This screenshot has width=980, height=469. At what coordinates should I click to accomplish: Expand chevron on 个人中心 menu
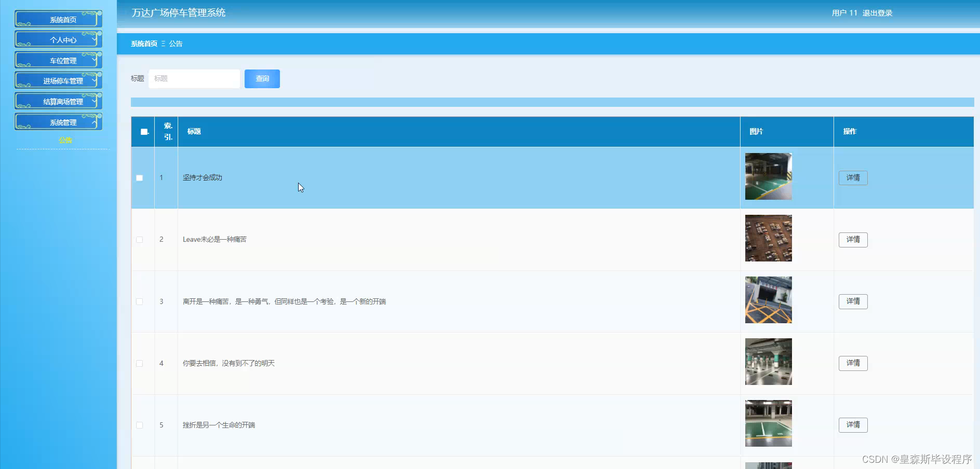pos(94,39)
